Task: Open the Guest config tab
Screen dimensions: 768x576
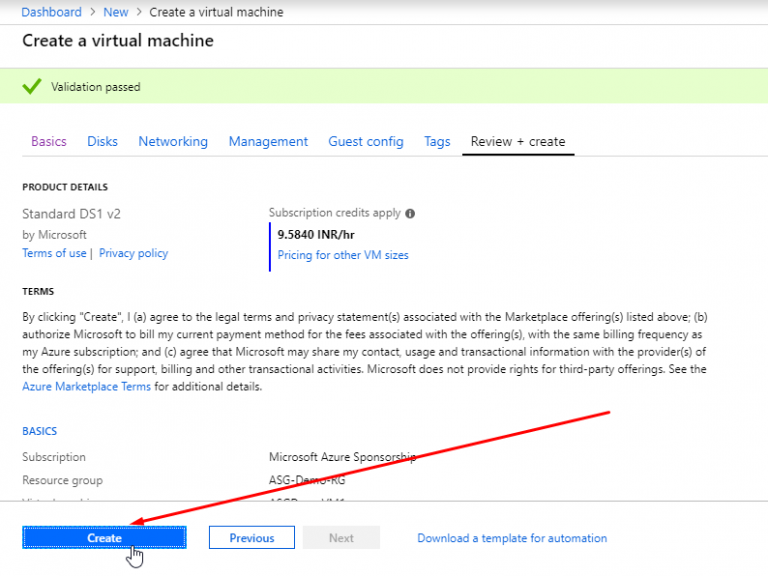Action: pos(366,141)
